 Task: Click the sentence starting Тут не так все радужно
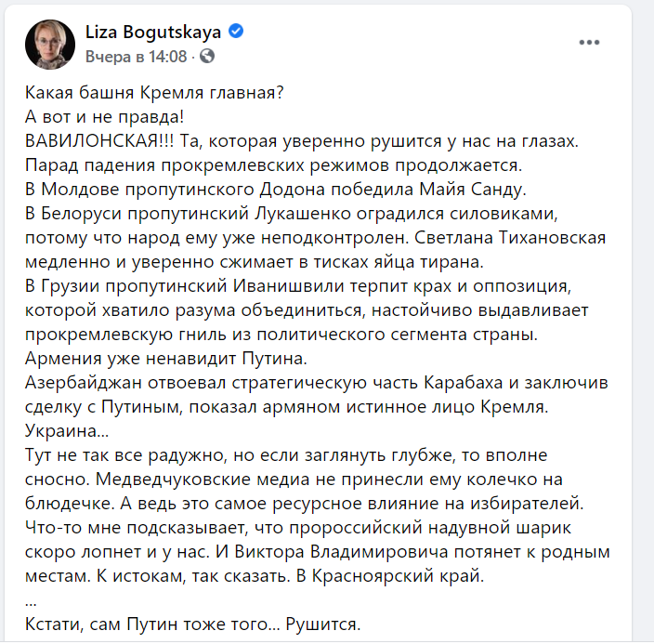[x=286, y=467]
